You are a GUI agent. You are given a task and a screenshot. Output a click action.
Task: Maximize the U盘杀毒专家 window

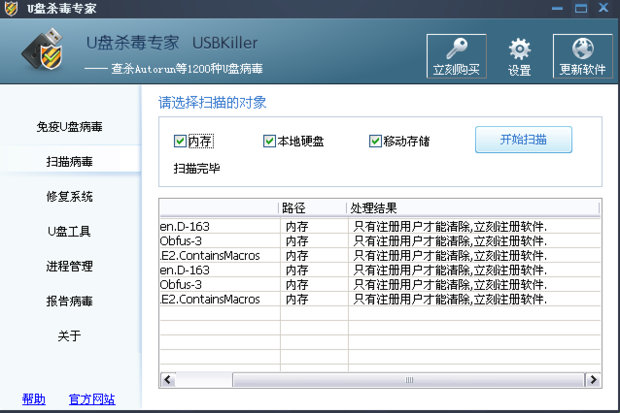(580, 8)
